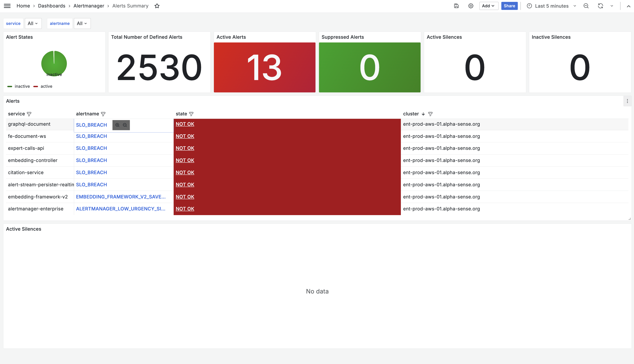The width and height of the screenshot is (634, 364).
Task: Click NOT OK state for embedding-framework-v2
Action: click(x=185, y=197)
